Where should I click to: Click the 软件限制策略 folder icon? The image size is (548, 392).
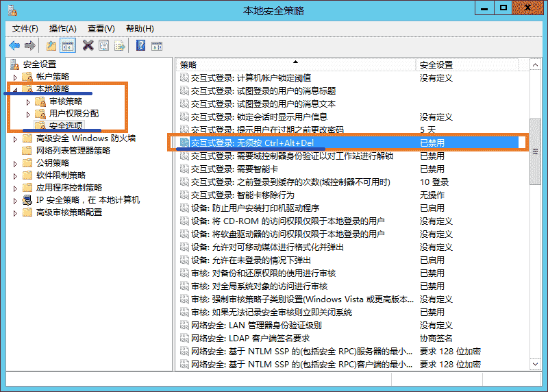(27, 175)
